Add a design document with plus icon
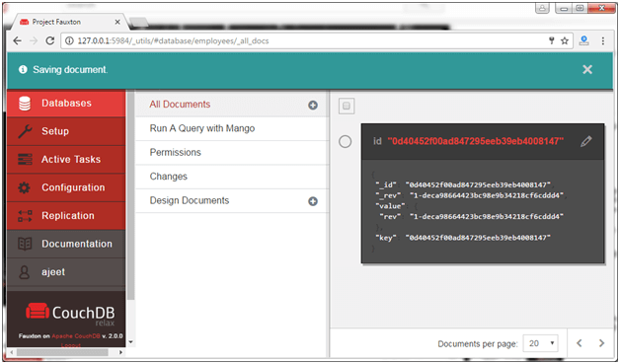 click(x=313, y=201)
